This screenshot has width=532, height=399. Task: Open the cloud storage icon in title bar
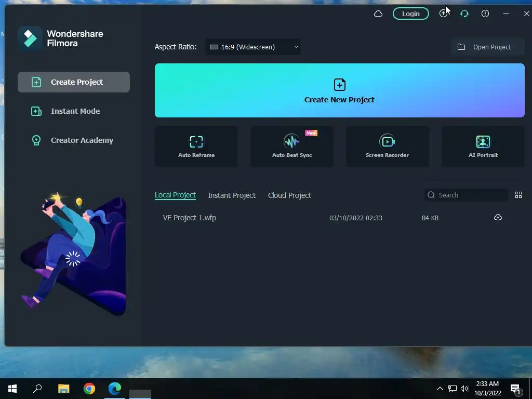[378, 14]
